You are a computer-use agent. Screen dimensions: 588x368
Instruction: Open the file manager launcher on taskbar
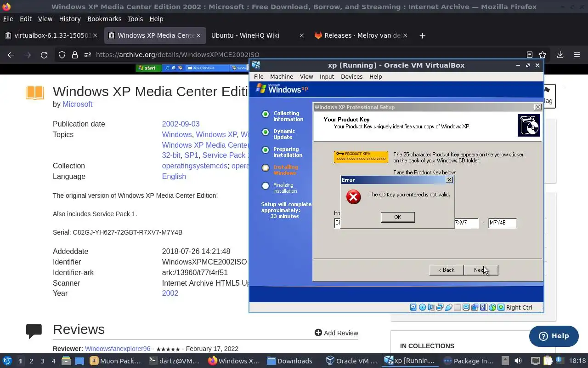66,361
